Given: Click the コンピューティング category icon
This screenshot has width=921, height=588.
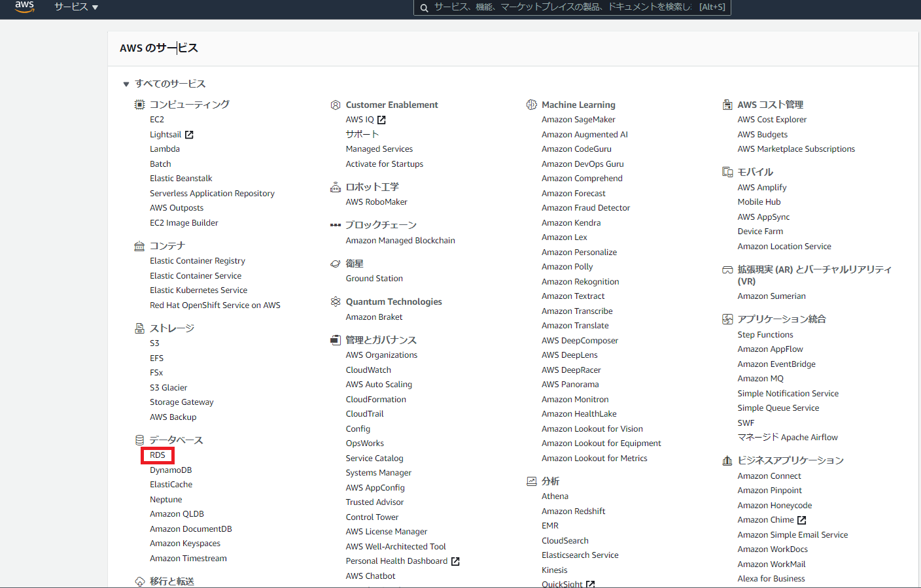Looking at the screenshot, I should tap(139, 105).
